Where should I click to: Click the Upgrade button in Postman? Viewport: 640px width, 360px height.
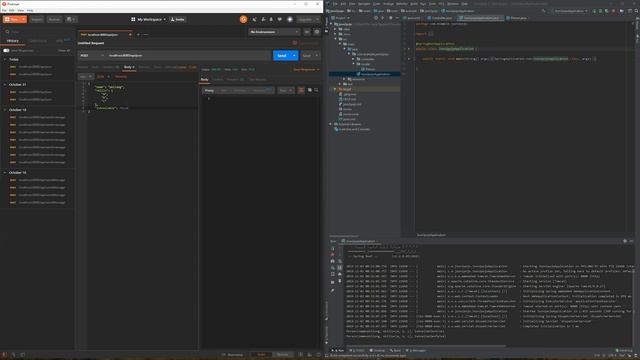[305, 19]
